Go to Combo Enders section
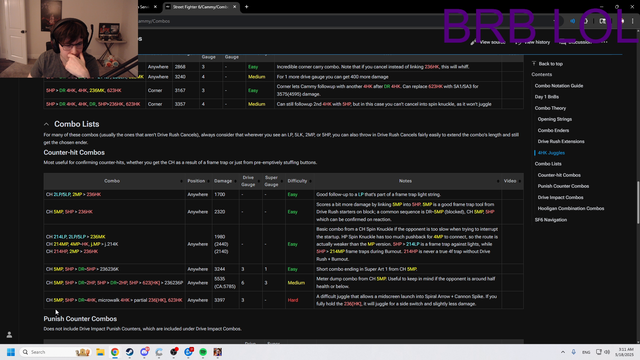 (553, 130)
